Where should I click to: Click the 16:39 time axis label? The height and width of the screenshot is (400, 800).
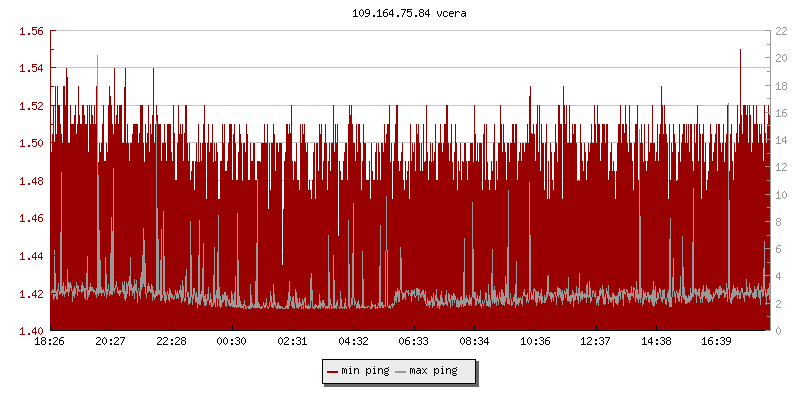(x=716, y=341)
